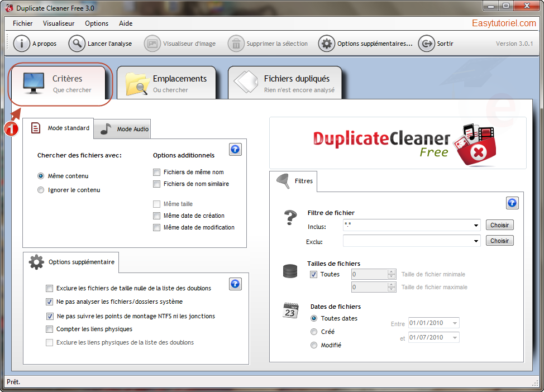Switch to the Fichiers dupliqués tab
Viewport: 544px width, 392px height.
click(285, 83)
